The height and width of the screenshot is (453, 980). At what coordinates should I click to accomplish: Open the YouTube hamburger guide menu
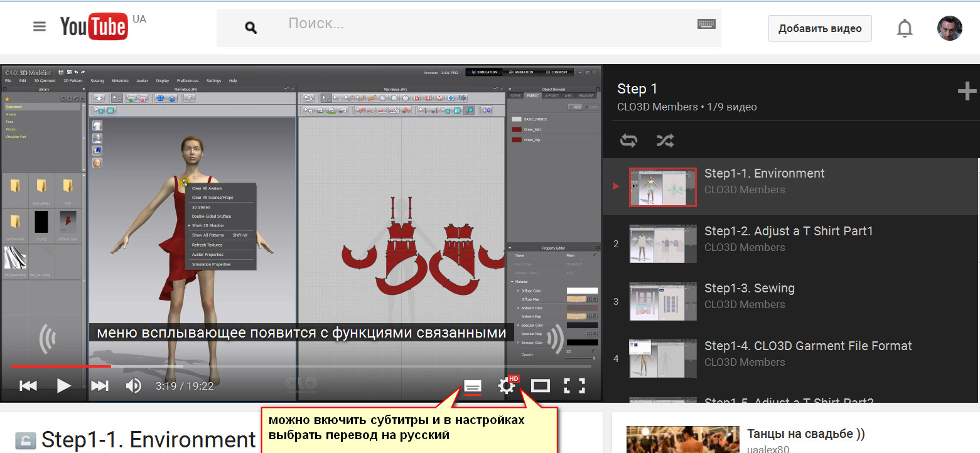pyautogui.click(x=40, y=27)
